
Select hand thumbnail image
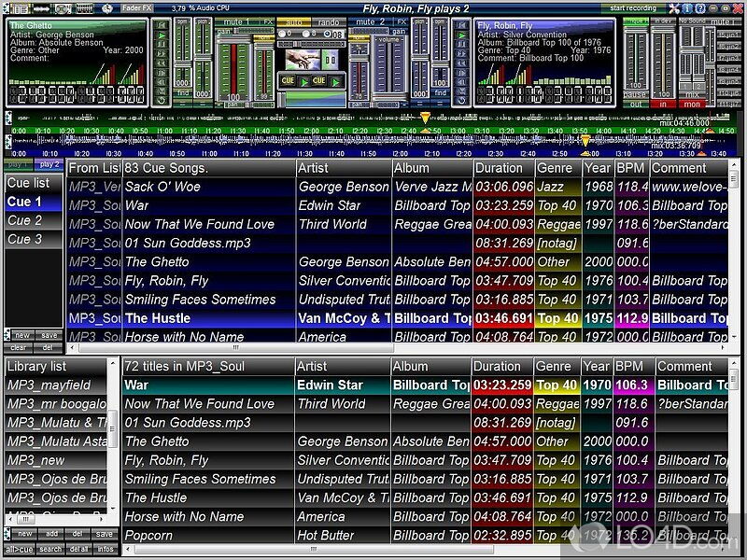[303, 60]
